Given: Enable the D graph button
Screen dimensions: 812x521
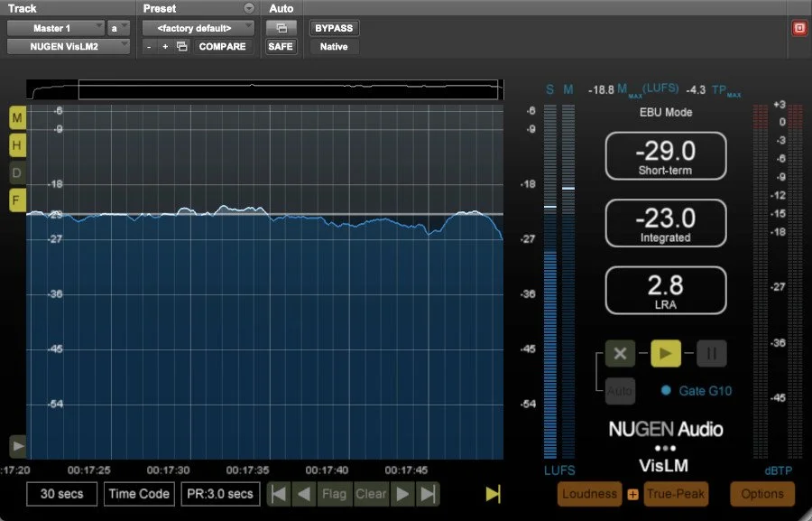Looking at the screenshot, I should pos(17,172).
